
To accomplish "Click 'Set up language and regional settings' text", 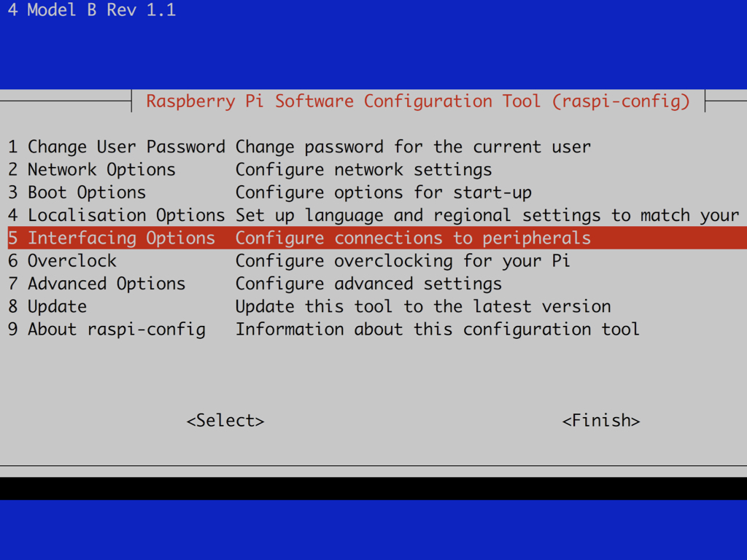I will (x=418, y=216).
